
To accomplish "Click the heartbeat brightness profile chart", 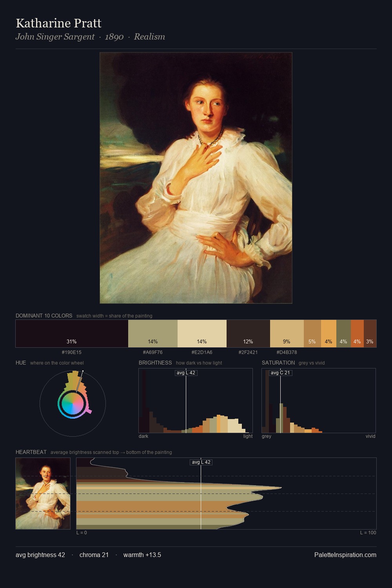I will click(x=226, y=494).
